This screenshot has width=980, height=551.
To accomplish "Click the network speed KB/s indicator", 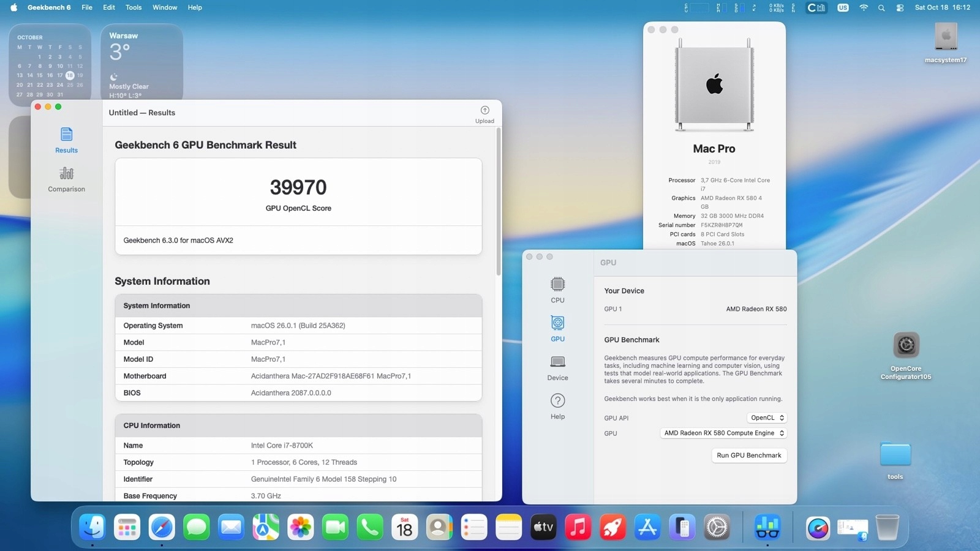I will [777, 7].
